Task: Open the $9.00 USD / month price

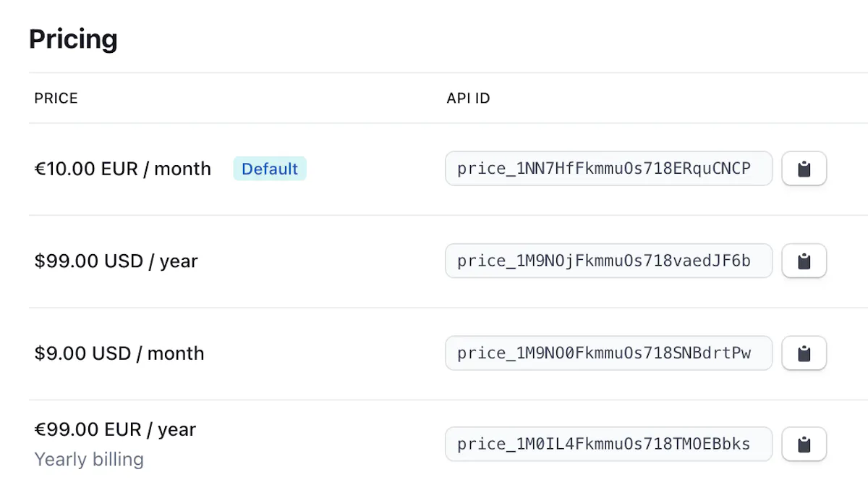Action: click(119, 353)
